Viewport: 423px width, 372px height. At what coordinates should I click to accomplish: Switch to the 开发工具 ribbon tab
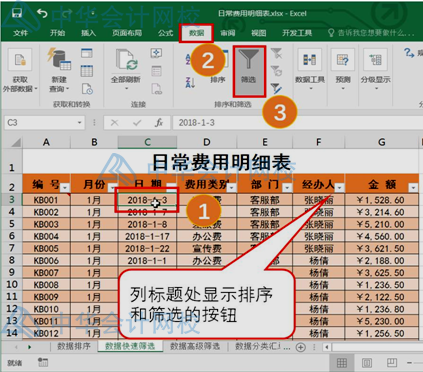click(297, 33)
